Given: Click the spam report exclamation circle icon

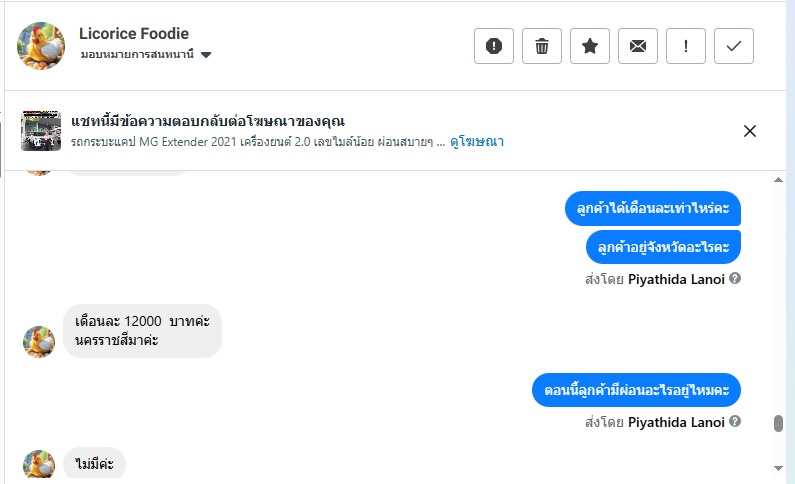Looking at the screenshot, I should 494,46.
